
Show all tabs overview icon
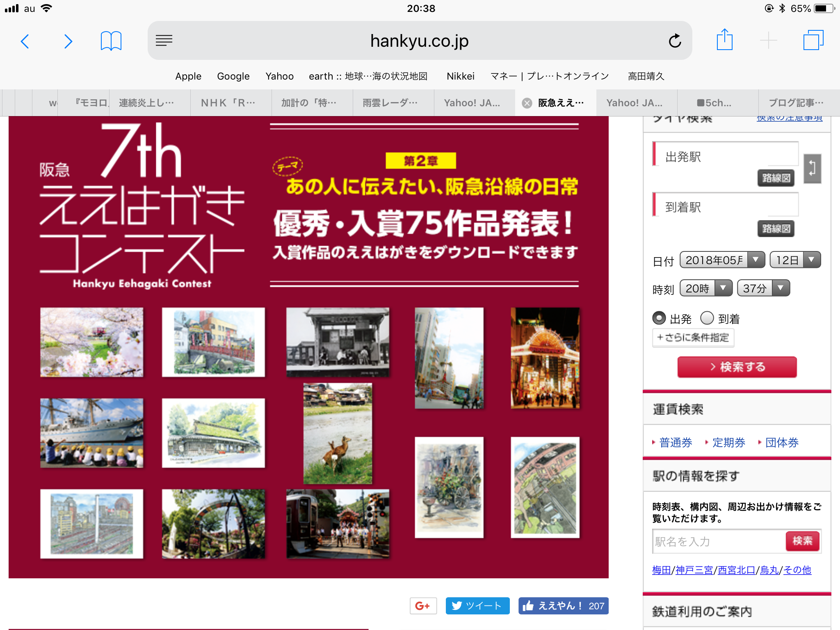click(x=813, y=40)
